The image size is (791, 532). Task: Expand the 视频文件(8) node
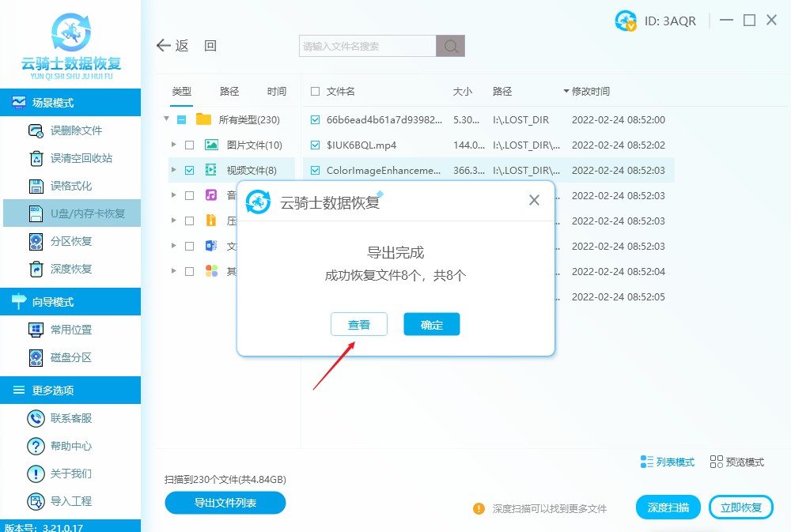(x=173, y=170)
